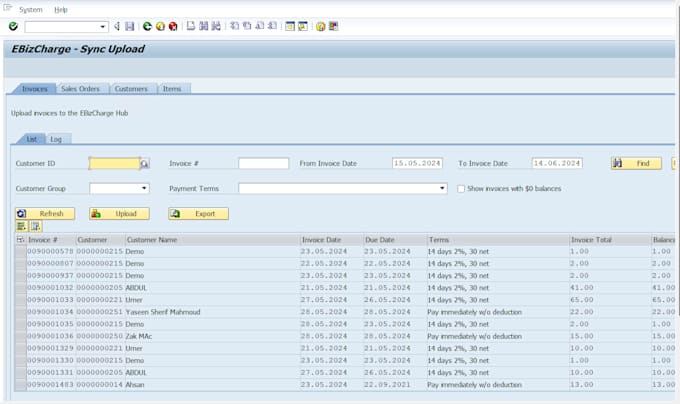Select row of invoice 0090001033
Viewport: 680px width, 404px height.
pos(20,300)
